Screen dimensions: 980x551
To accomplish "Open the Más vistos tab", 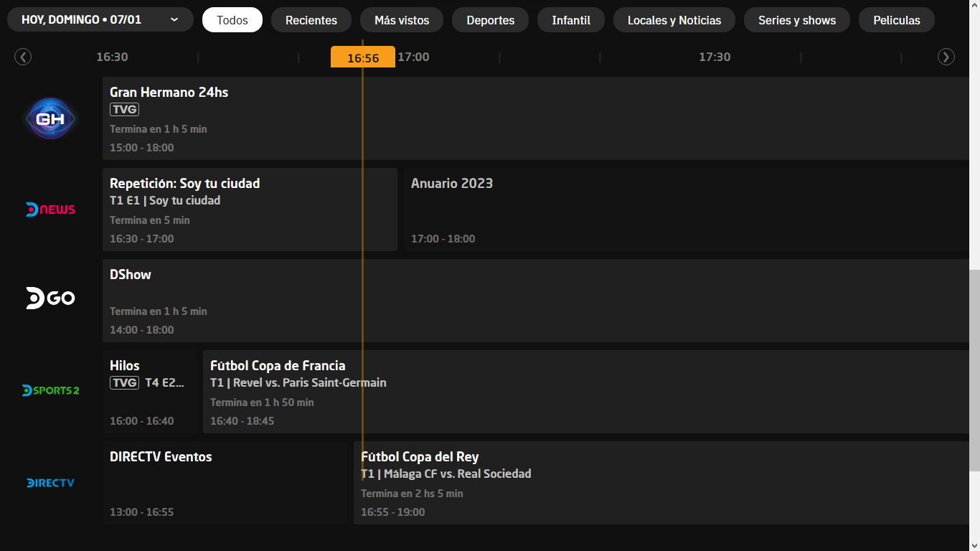I will tap(402, 20).
